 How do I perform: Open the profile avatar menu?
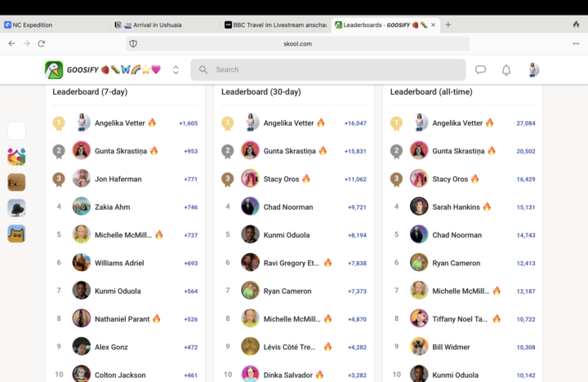pos(532,69)
